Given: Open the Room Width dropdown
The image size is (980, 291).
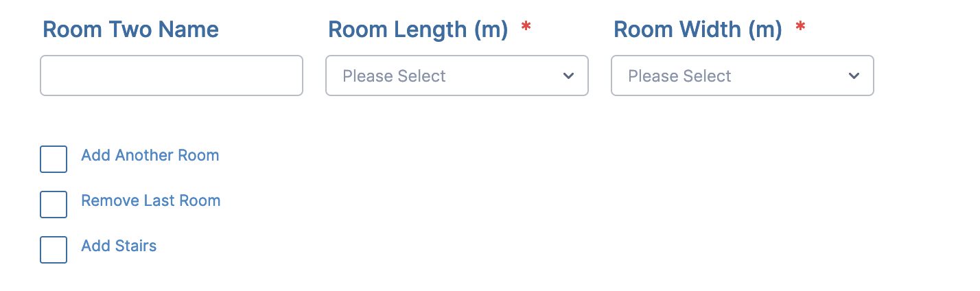Looking at the screenshot, I should click(x=742, y=75).
